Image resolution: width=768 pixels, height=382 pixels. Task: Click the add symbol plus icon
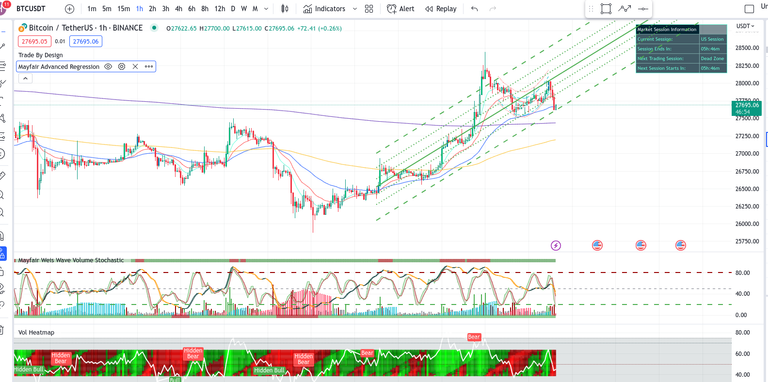click(70, 9)
